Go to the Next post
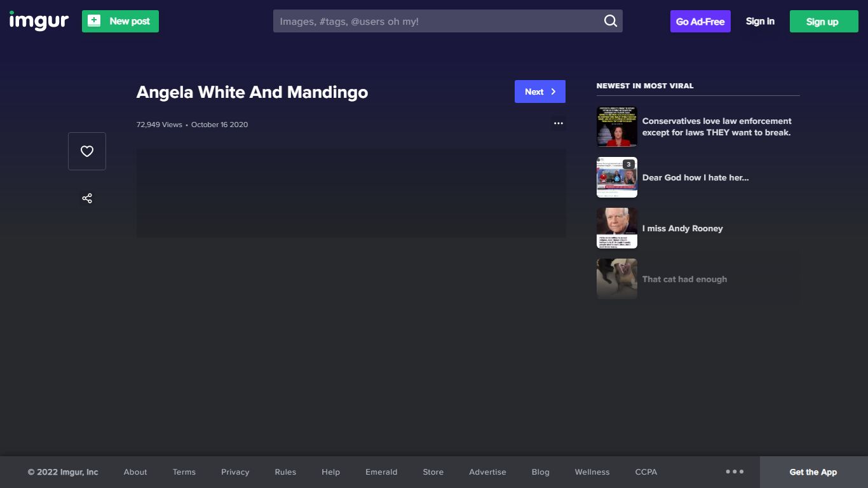Screen dimensions: 868x488 click(x=540, y=91)
